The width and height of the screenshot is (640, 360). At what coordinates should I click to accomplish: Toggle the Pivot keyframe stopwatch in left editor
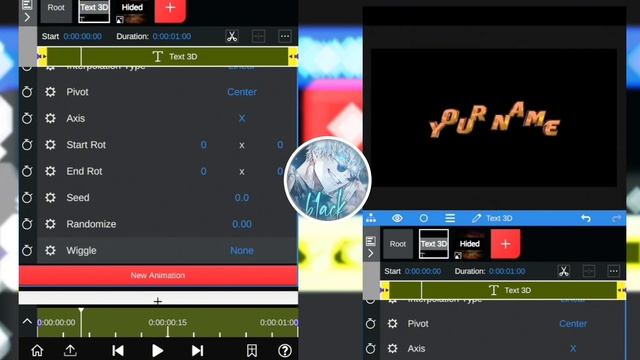[27, 92]
